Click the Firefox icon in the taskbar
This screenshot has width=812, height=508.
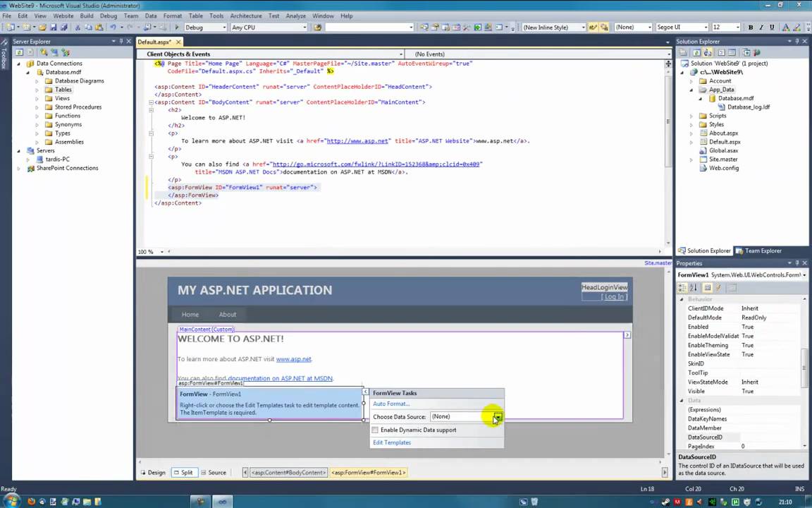coord(32,502)
